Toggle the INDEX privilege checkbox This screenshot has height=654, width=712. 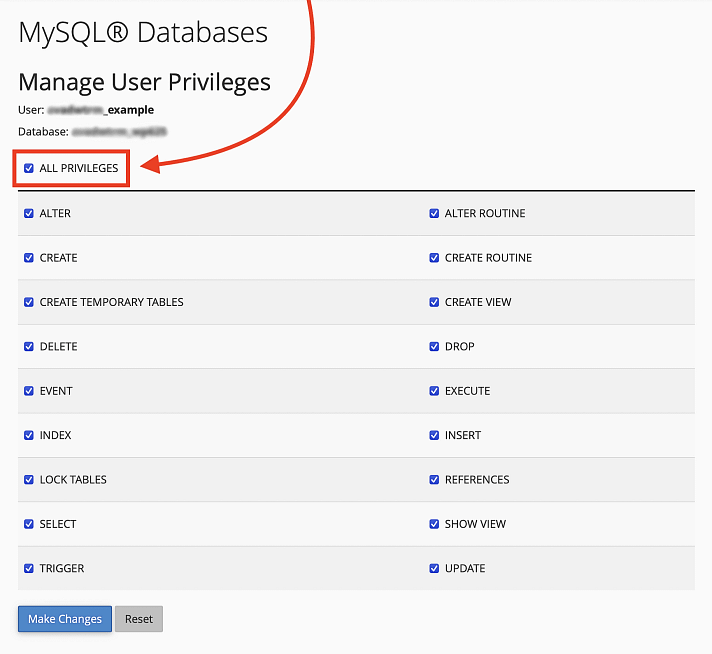pos(29,435)
